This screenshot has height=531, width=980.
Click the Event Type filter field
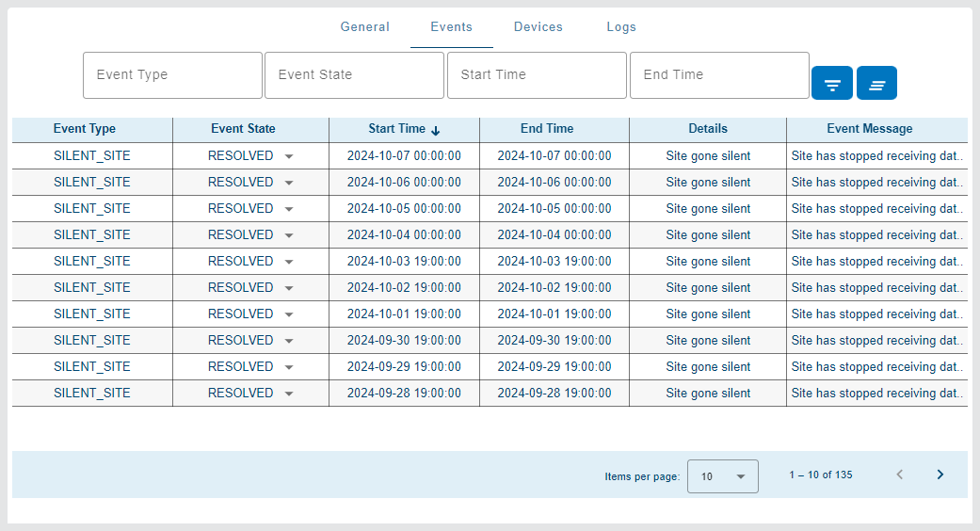click(172, 75)
